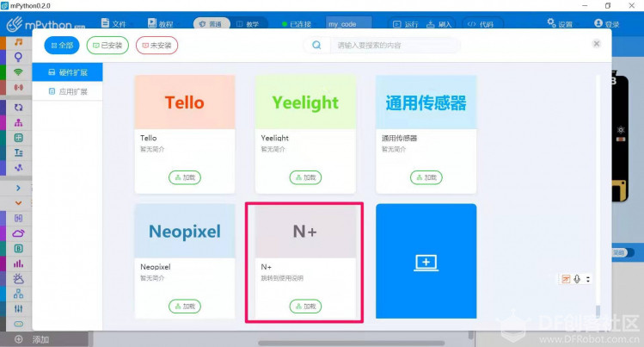Collapse the orange down chevron in sidebar
This screenshot has height=347, width=644.
[18, 202]
